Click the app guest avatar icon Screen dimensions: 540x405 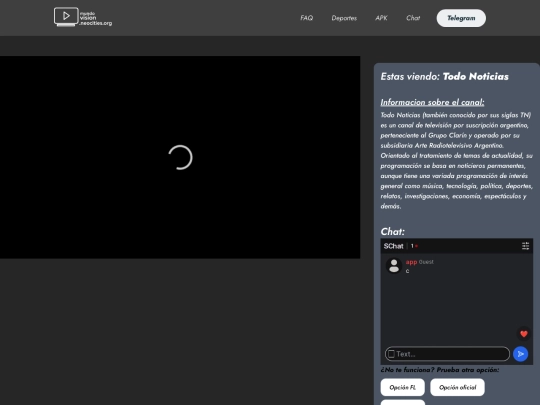click(x=394, y=266)
